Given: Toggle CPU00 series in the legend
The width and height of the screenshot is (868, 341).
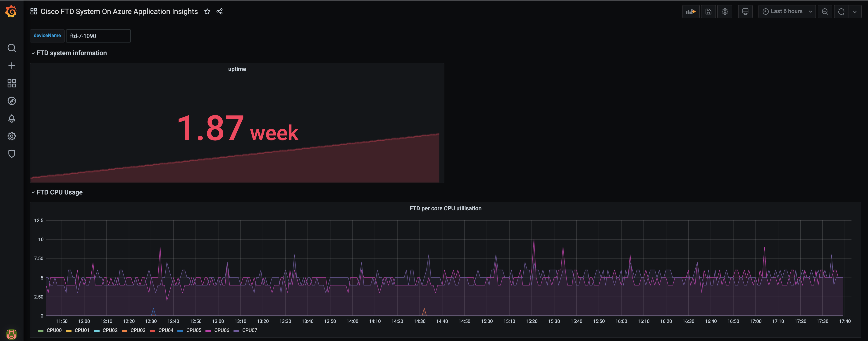Looking at the screenshot, I should click(x=54, y=330).
